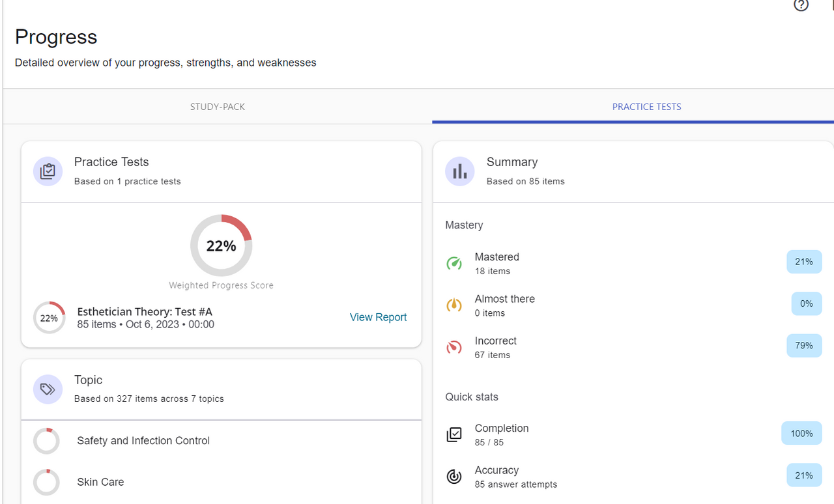The image size is (834, 504).
Task: Click the Accuracy target icon
Action: click(x=454, y=477)
